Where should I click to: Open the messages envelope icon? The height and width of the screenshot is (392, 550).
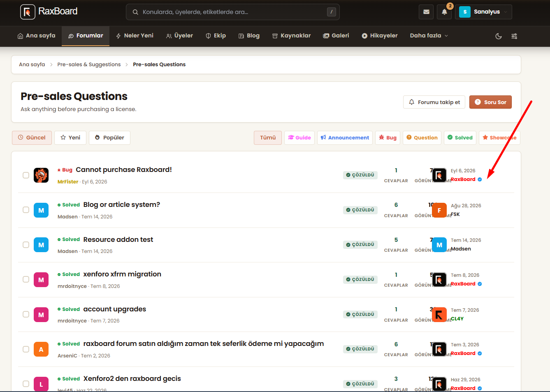426,12
